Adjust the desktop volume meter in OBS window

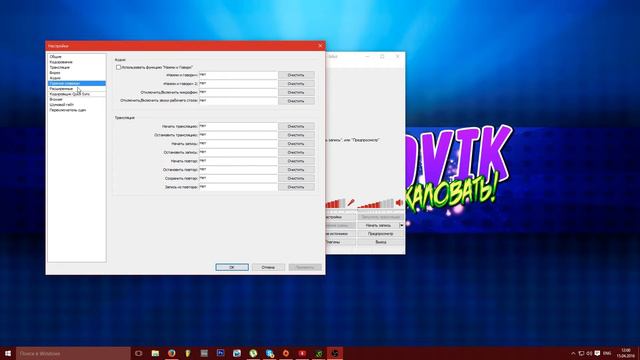point(376,203)
